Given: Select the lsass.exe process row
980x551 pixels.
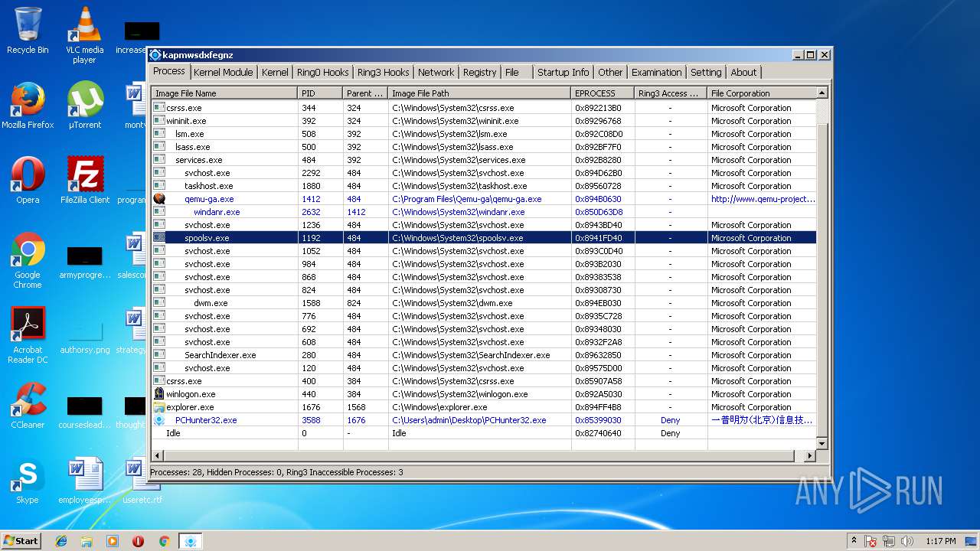Looking at the screenshot, I should tap(484, 147).
